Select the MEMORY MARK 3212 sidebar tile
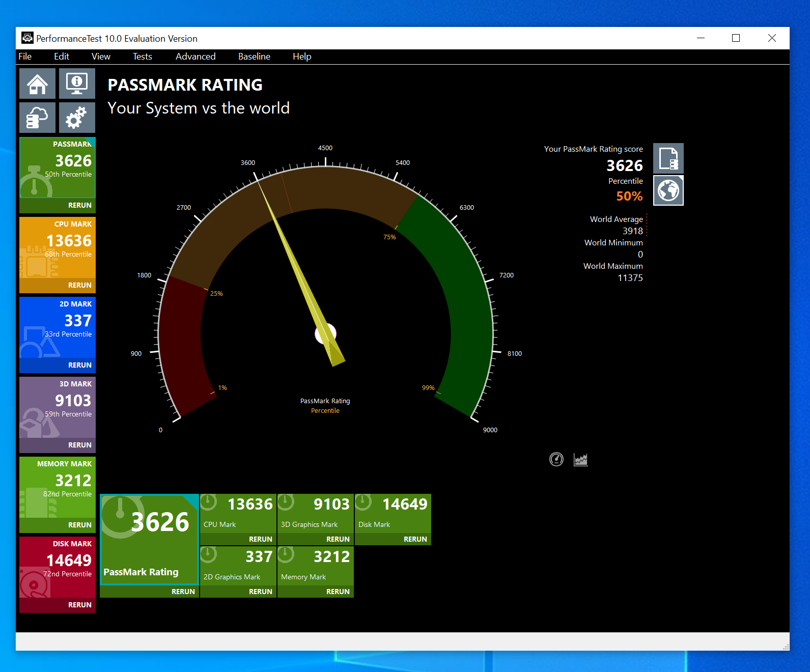This screenshot has width=810, height=672. coord(58,487)
